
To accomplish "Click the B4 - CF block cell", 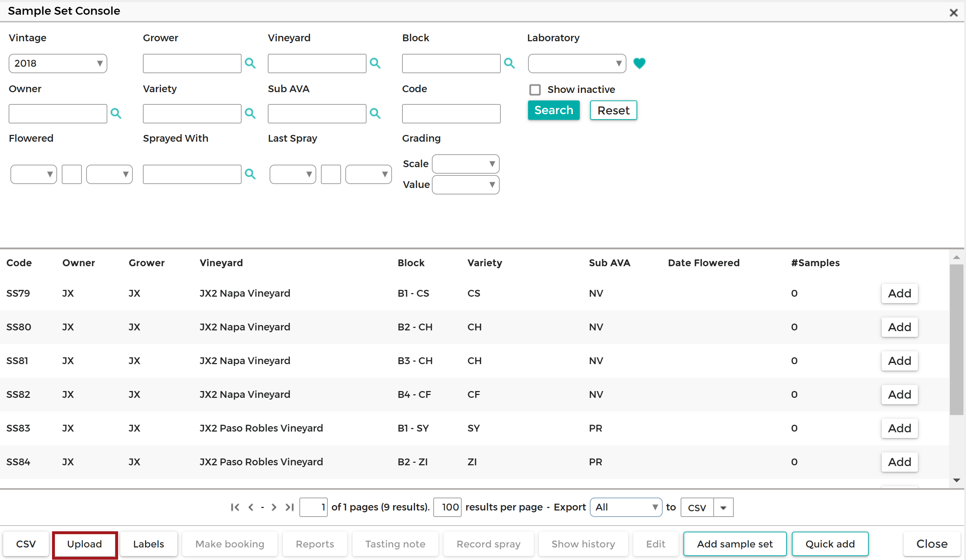I will coord(414,395).
